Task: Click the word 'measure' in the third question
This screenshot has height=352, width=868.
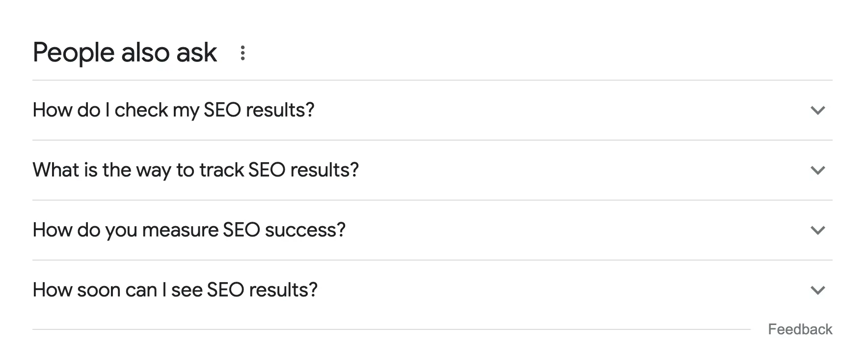Action: (180, 230)
